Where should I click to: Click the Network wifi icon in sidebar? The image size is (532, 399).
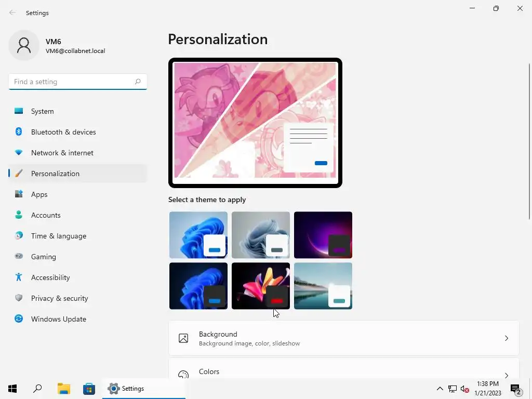coord(19,153)
